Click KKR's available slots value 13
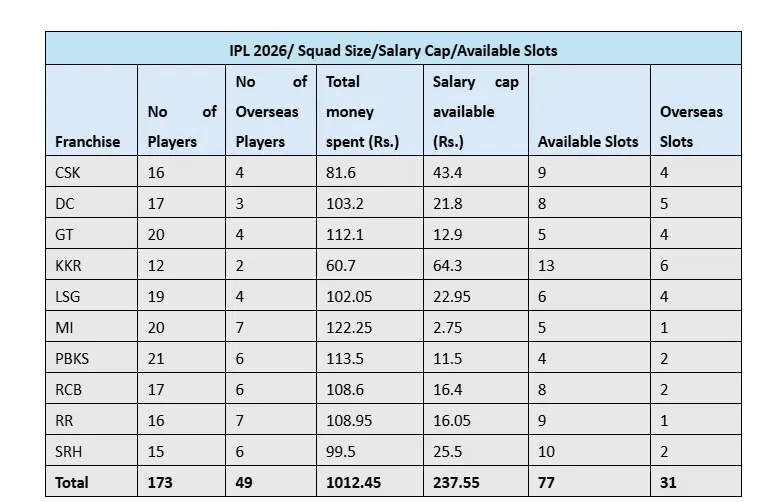This screenshot has width=782, height=502. [x=547, y=266]
